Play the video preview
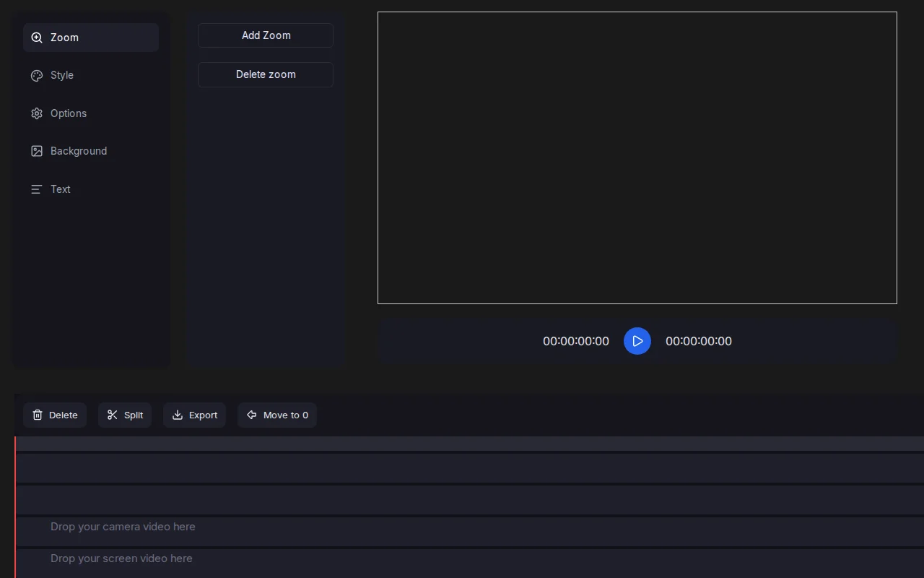The width and height of the screenshot is (924, 578). [x=637, y=341]
